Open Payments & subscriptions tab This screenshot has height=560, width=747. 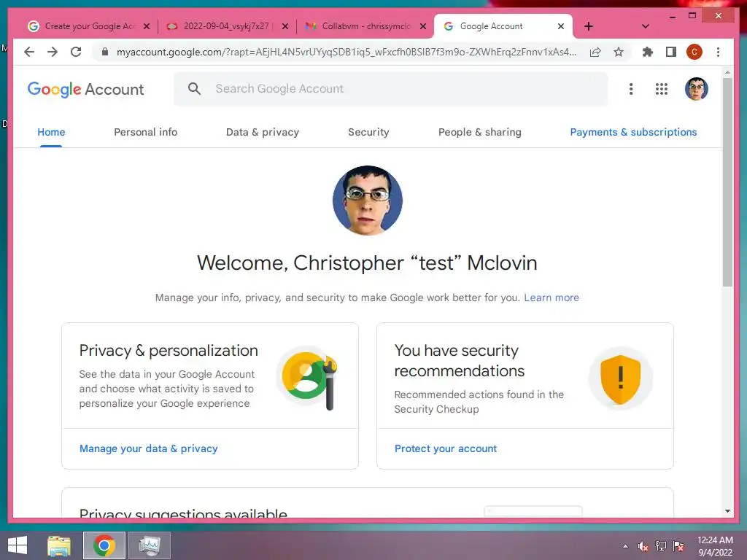633,133
